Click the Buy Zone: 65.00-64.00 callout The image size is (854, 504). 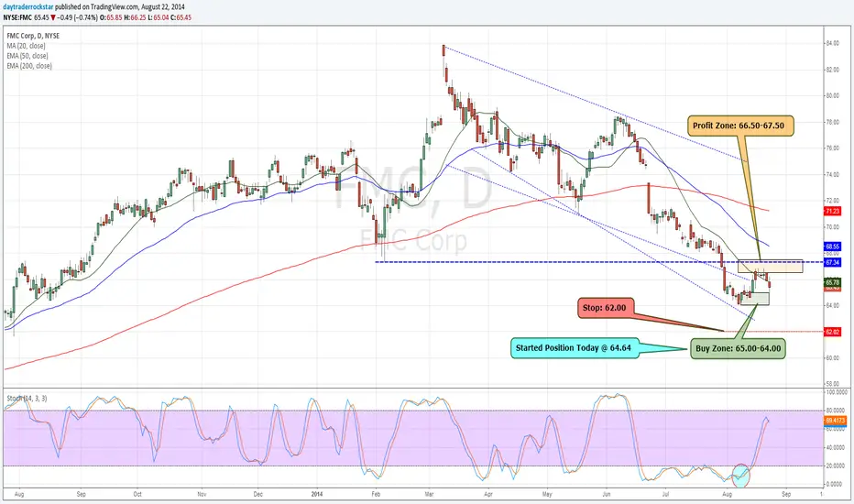(x=738, y=348)
